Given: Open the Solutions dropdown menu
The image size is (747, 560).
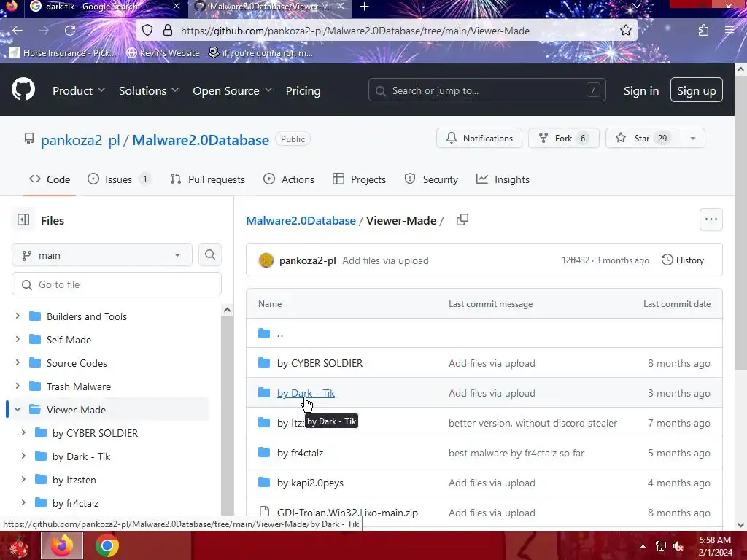Looking at the screenshot, I should tap(149, 90).
